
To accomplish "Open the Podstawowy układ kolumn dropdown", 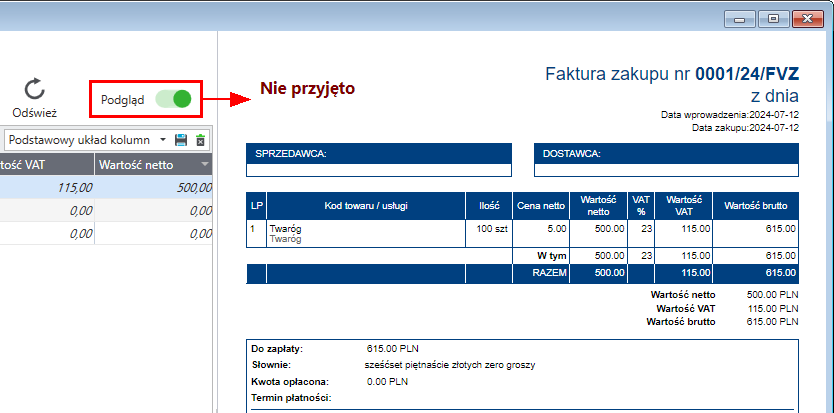I will [163, 140].
